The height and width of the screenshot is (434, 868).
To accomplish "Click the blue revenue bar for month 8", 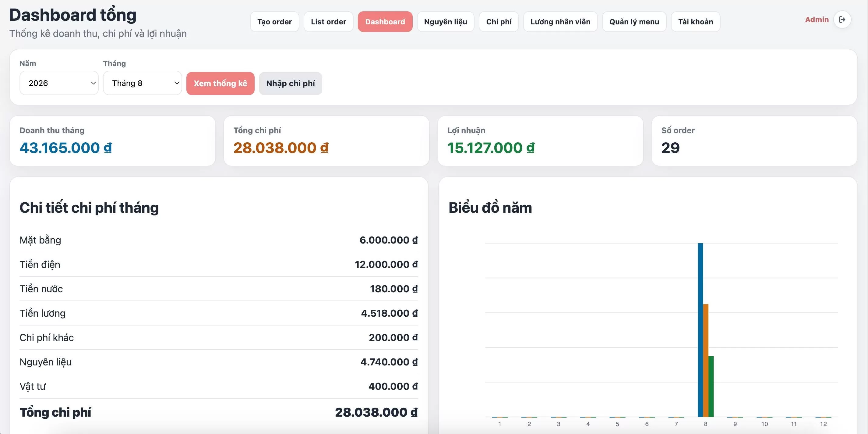I will pyautogui.click(x=700, y=330).
